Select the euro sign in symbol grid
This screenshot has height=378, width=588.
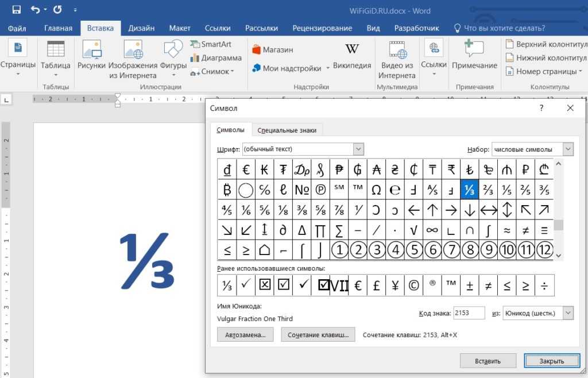(x=246, y=169)
